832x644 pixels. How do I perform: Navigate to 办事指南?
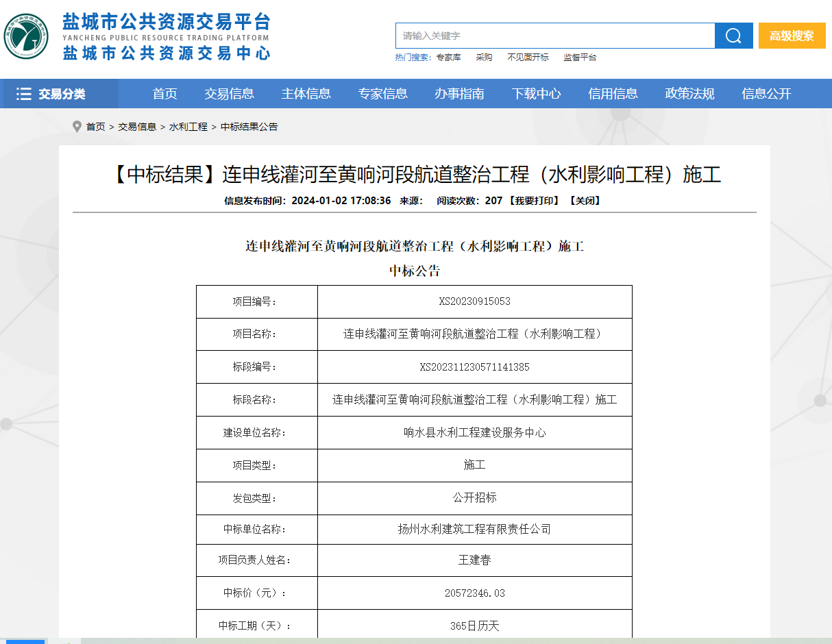pos(460,94)
